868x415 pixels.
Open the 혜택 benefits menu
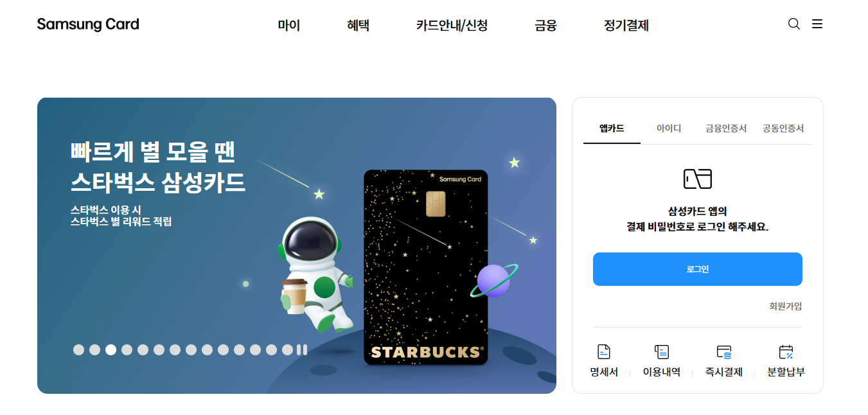point(359,26)
